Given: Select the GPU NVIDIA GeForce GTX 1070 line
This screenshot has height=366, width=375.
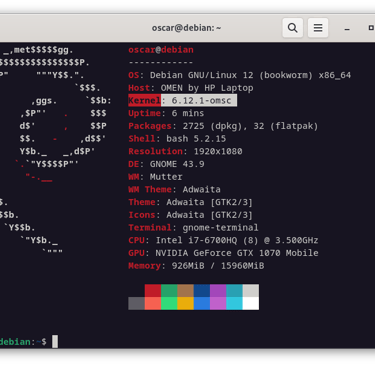Looking at the screenshot, I should 223,253.
